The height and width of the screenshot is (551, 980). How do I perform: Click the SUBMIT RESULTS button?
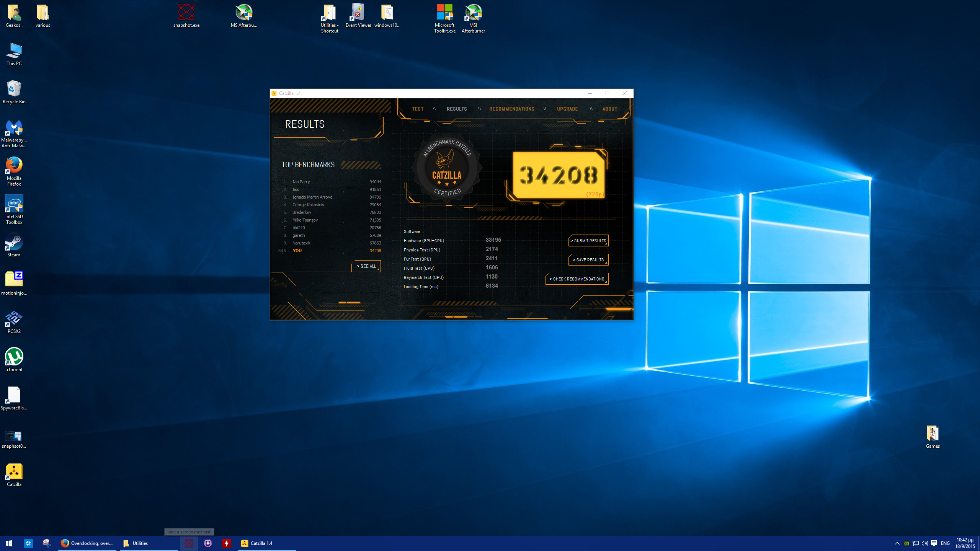[x=588, y=241]
